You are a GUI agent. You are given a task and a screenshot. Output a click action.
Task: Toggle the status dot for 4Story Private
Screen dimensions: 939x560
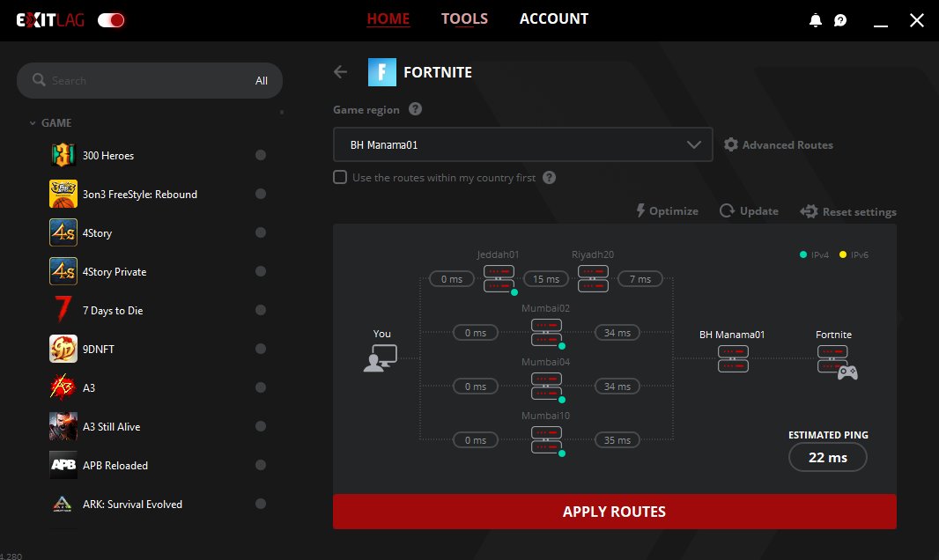point(261,271)
